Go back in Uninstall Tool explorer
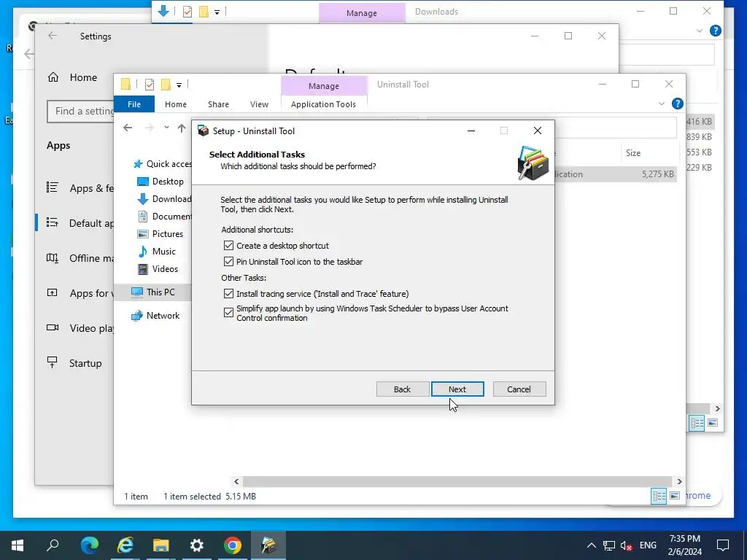The image size is (747, 560). point(128,128)
